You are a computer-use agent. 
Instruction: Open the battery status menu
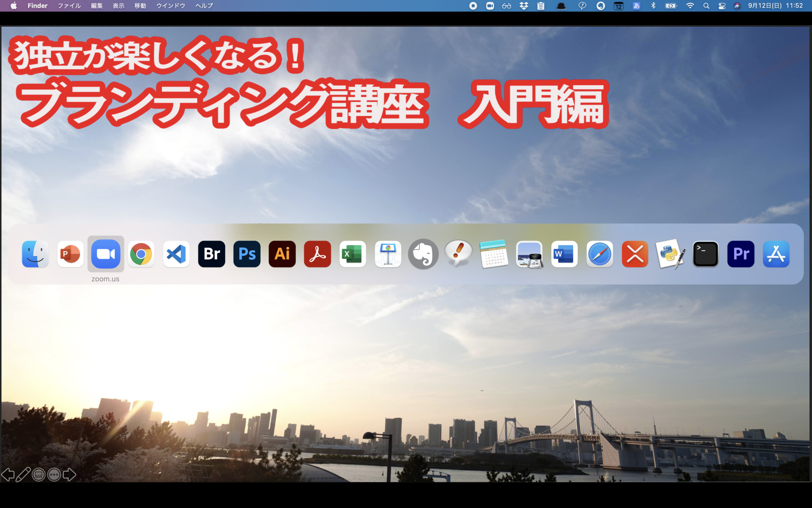coord(671,6)
